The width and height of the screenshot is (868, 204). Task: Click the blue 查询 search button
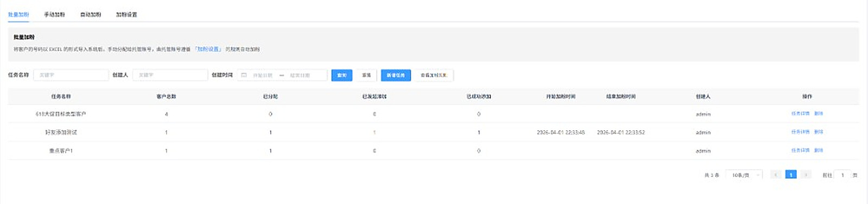(x=342, y=75)
